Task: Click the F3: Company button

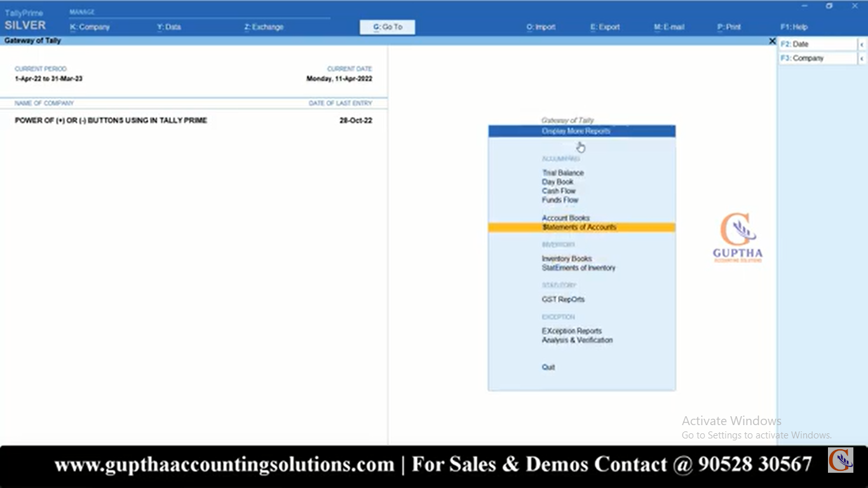Action: 818,58
